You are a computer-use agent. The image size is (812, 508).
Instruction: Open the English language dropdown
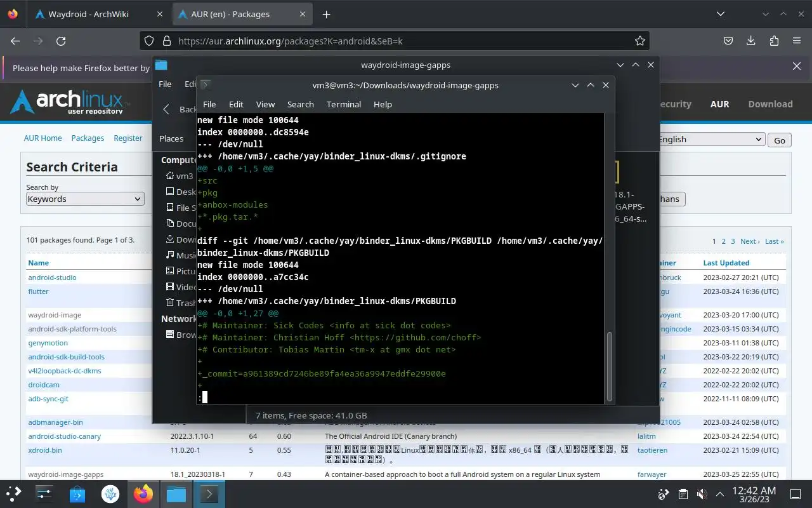pos(710,140)
